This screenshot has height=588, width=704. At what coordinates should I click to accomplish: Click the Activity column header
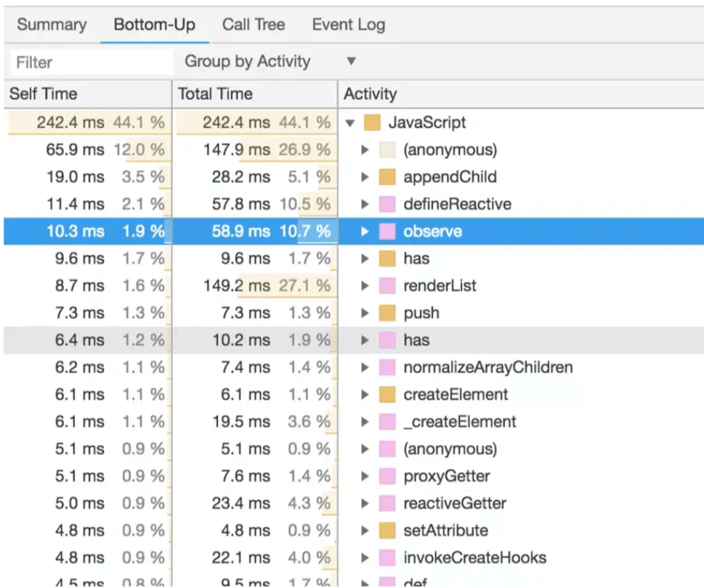[371, 94]
